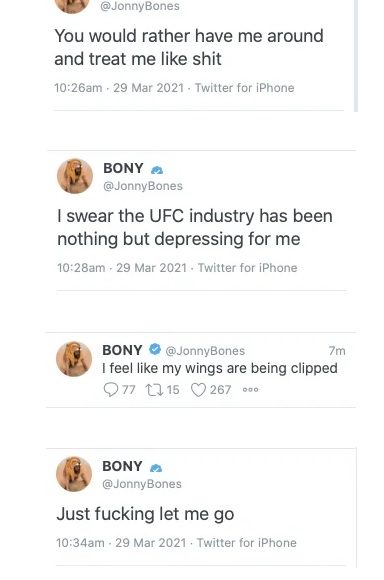Click the reply icon under wings tweet

(x=111, y=390)
